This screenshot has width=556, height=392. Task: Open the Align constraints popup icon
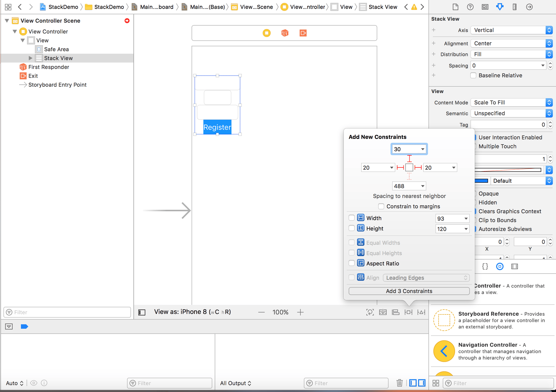click(395, 312)
